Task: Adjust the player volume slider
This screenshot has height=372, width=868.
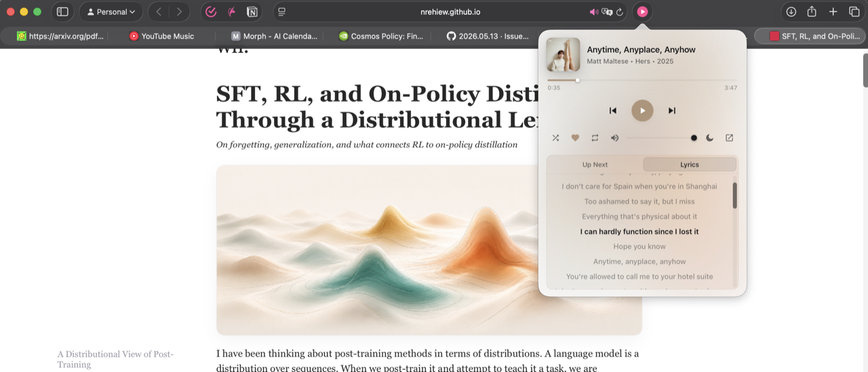Action: tap(661, 138)
